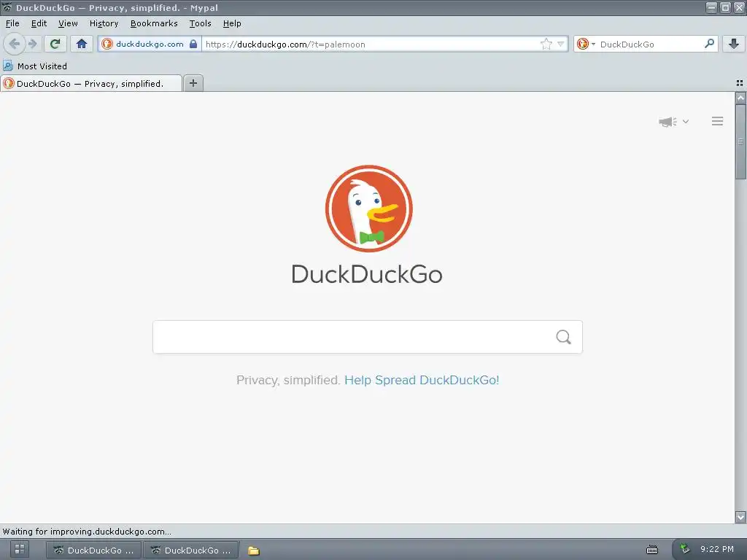747x560 pixels.
Task: Open the taskbar start menu grid button
Action: pos(20,550)
